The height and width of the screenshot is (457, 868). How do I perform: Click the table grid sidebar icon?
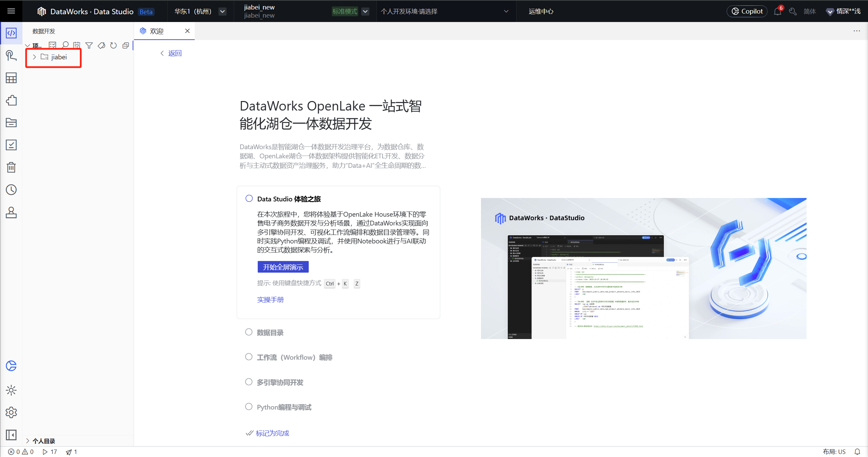[x=11, y=78]
